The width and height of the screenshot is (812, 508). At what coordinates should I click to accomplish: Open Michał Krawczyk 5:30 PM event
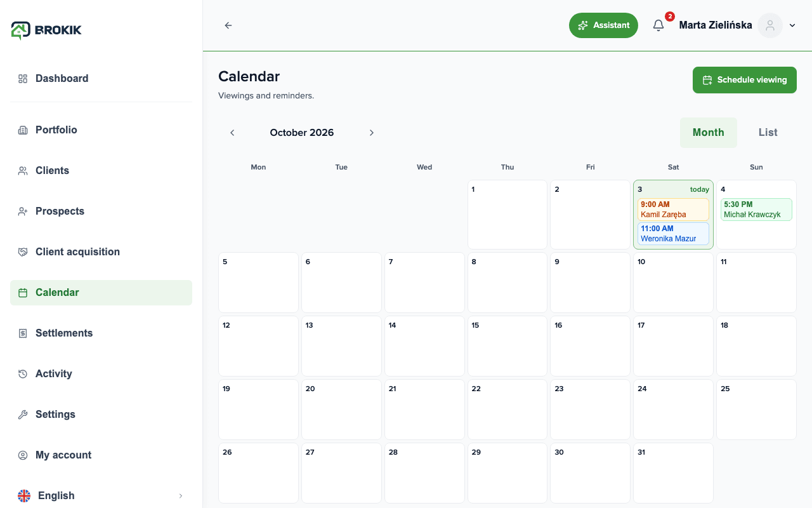tap(756, 210)
